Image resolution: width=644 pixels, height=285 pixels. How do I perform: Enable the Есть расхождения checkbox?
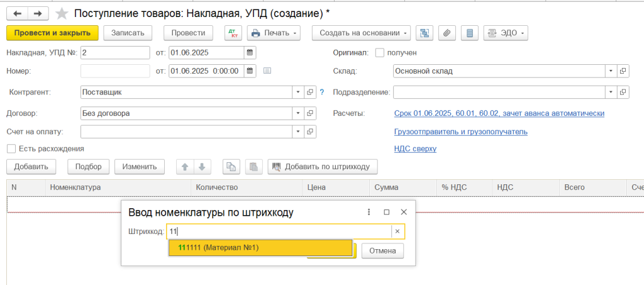click(x=11, y=148)
